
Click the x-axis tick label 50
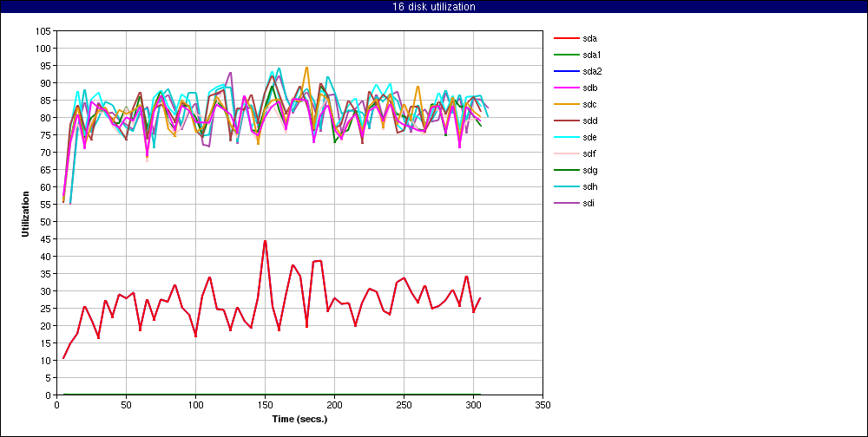126,405
